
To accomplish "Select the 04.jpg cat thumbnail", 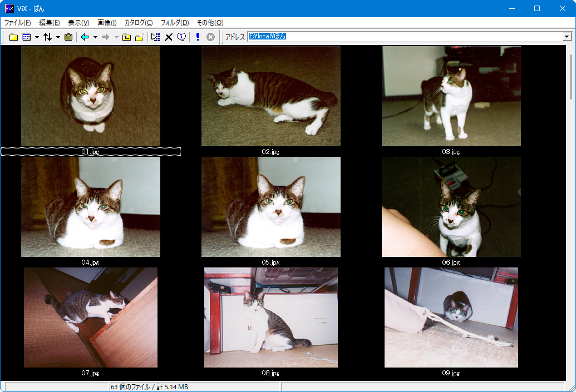I will (x=90, y=207).
